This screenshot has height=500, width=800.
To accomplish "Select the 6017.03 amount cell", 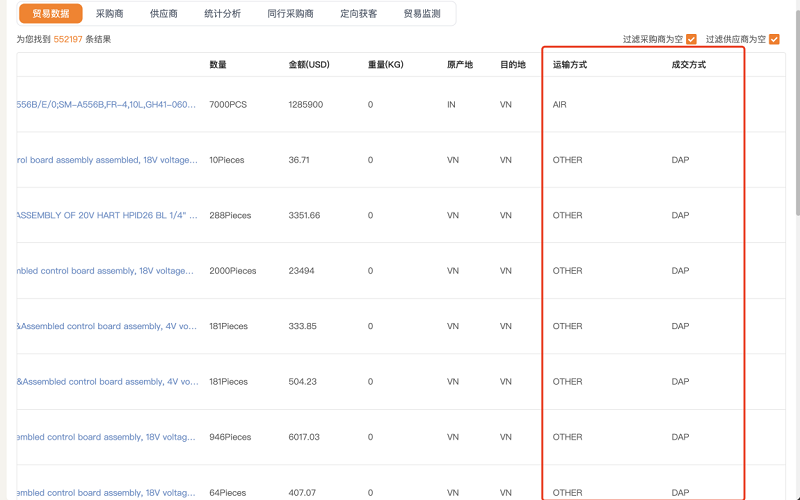I will [x=304, y=437].
